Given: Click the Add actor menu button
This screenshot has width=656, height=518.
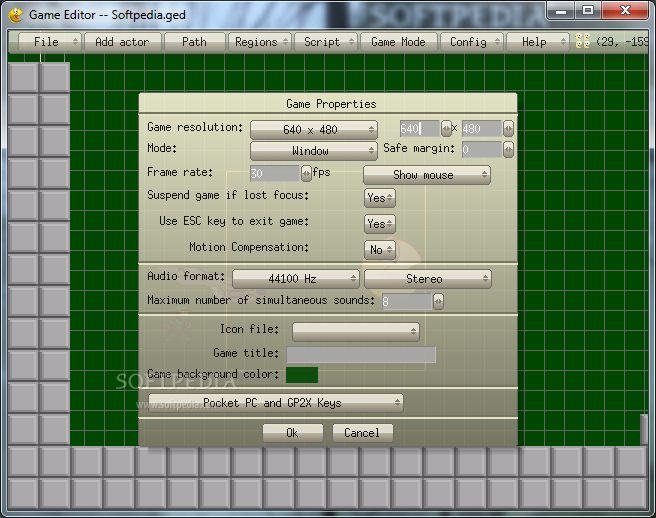Looking at the screenshot, I should coord(123,42).
